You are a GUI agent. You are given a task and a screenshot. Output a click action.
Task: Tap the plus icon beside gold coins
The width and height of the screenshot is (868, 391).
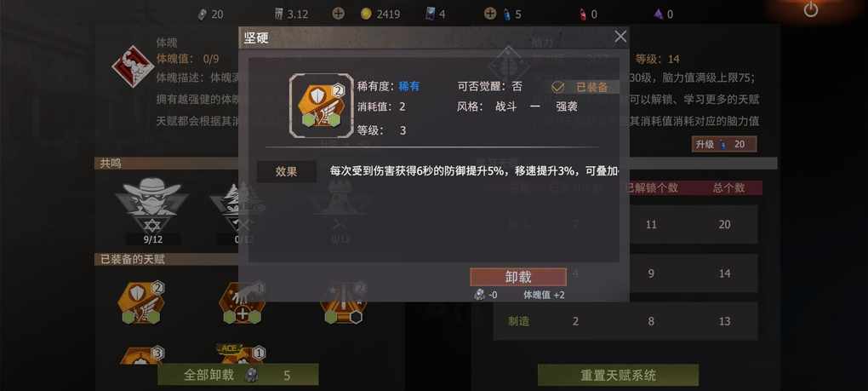(338, 14)
